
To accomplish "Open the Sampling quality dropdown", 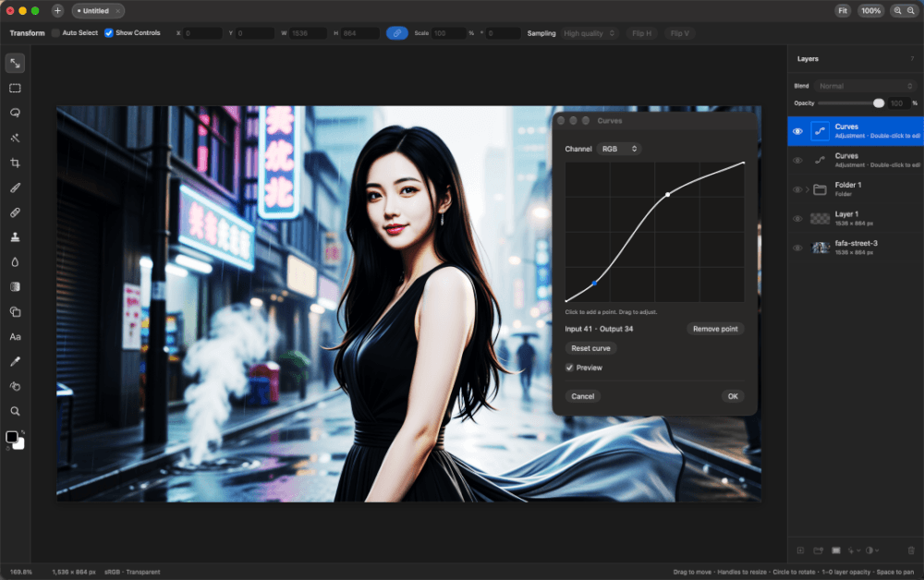I will click(590, 33).
